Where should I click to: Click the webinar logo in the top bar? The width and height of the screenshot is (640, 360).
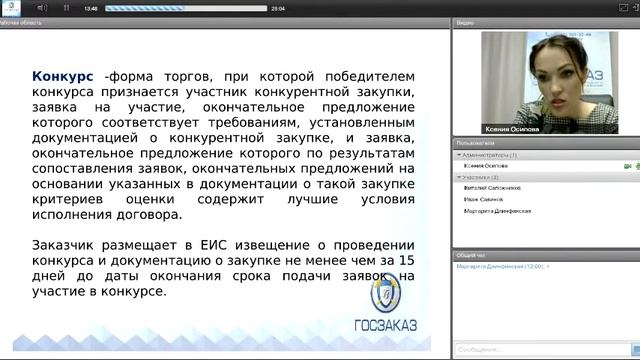coord(11,8)
